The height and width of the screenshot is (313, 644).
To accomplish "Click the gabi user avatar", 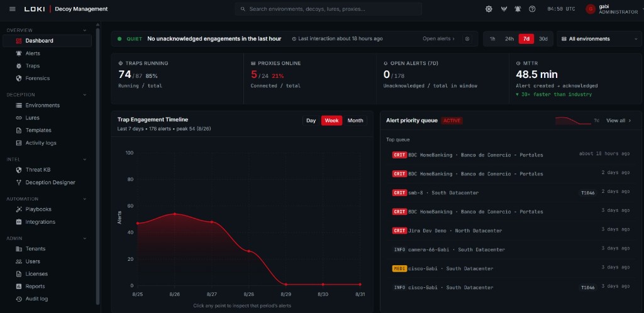I will (591, 9).
